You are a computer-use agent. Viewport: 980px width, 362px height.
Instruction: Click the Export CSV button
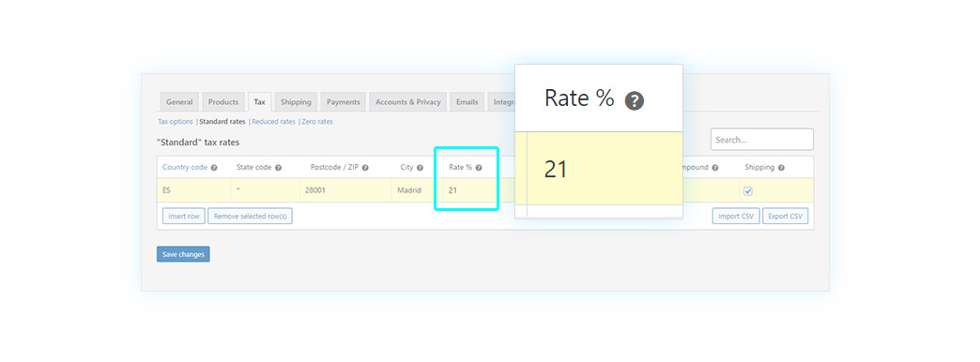coord(785,217)
